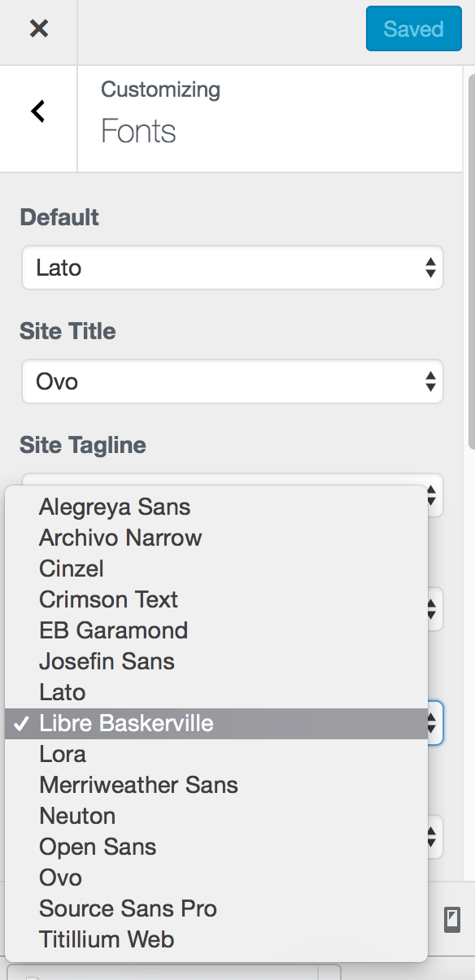Click the Saved button
This screenshot has height=980, width=475.
413,29
